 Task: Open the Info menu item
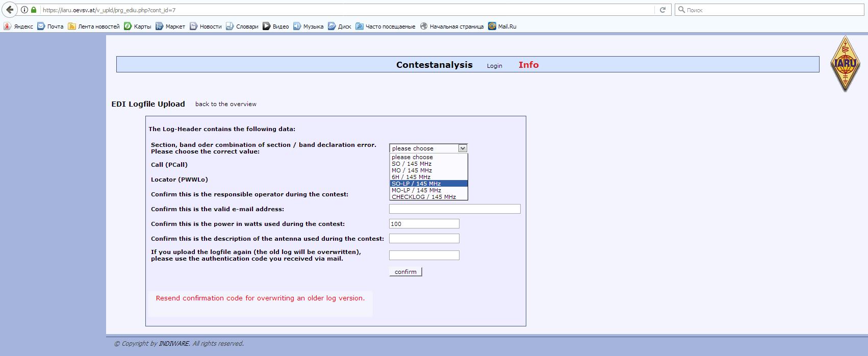[528, 65]
